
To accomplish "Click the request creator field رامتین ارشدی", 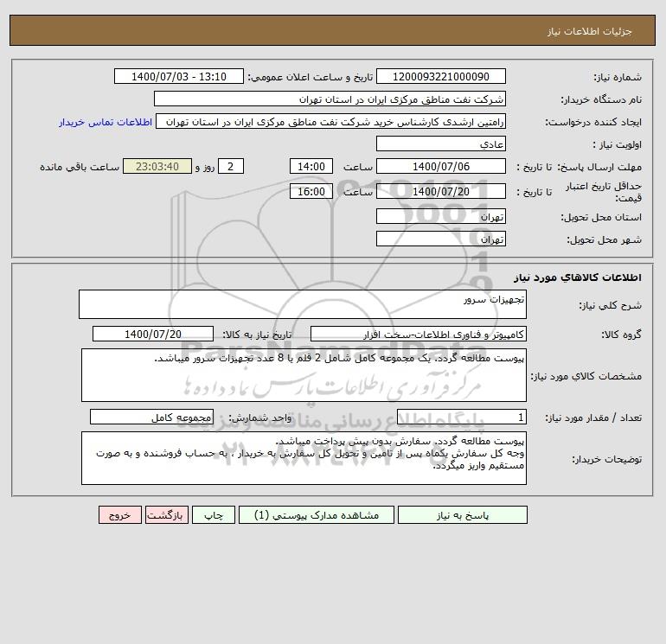I will tap(331, 121).
